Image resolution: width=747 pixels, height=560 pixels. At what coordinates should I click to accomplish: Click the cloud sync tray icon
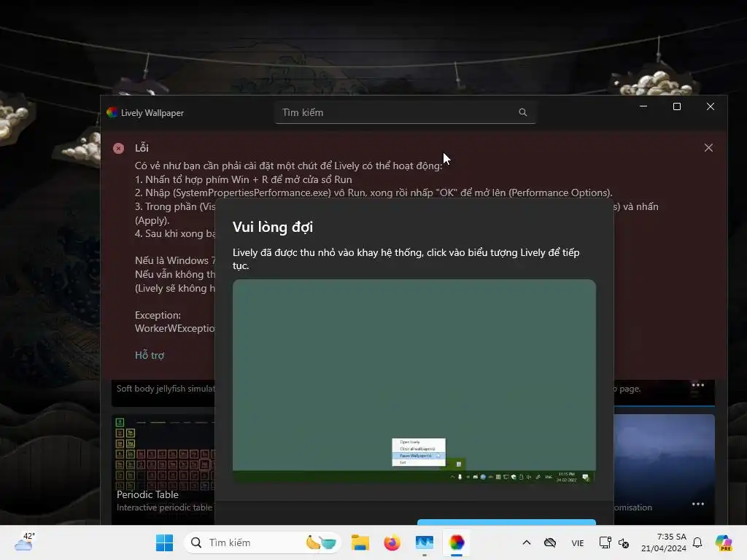pos(550,542)
